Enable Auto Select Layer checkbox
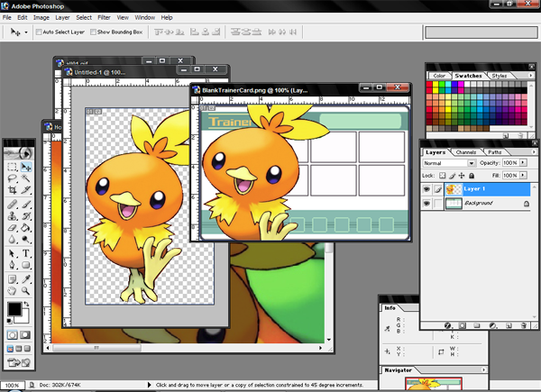 (39, 32)
